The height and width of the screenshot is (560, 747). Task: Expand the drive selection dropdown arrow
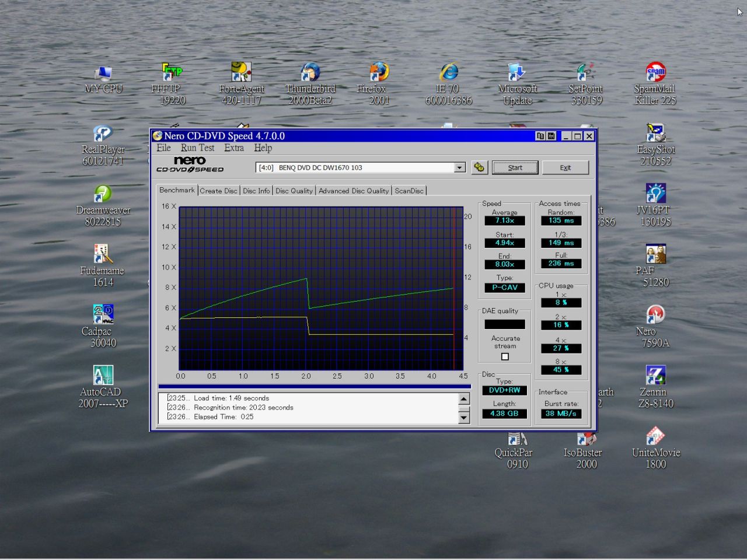click(460, 167)
